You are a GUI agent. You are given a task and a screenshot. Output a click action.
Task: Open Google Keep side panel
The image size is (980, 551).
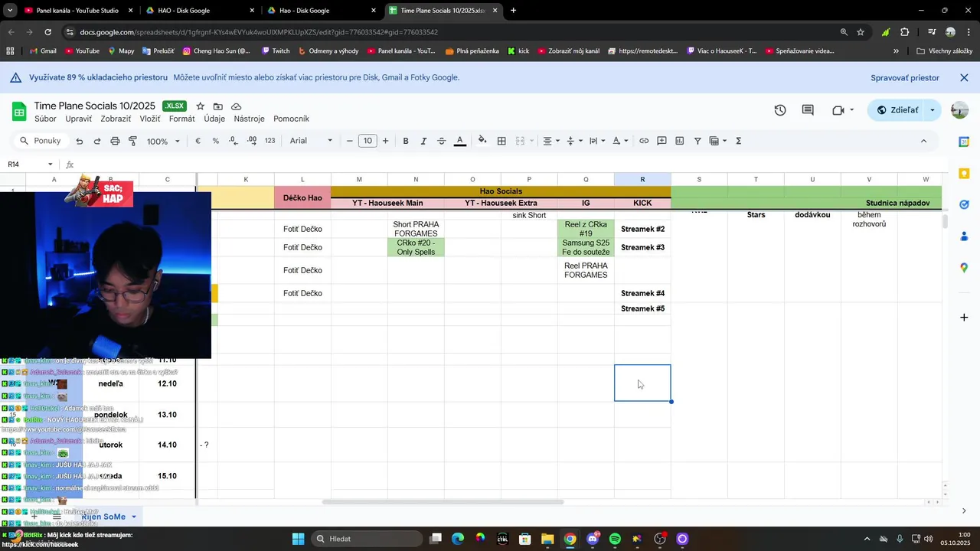click(964, 174)
